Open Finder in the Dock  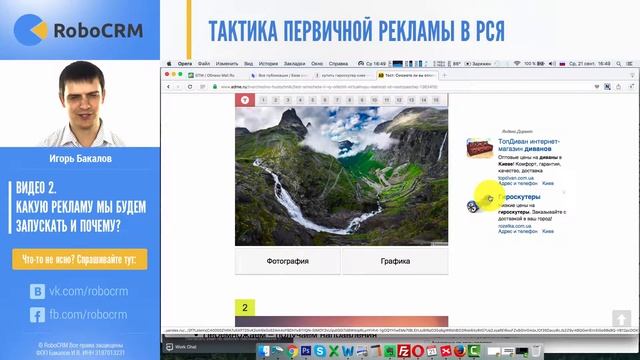pos(264,351)
